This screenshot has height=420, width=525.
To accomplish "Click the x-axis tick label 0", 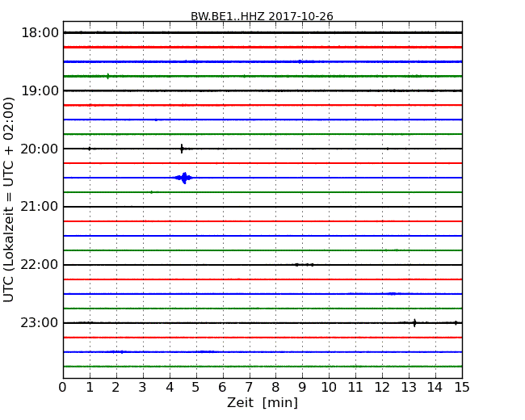I will (x=63, y=387).
